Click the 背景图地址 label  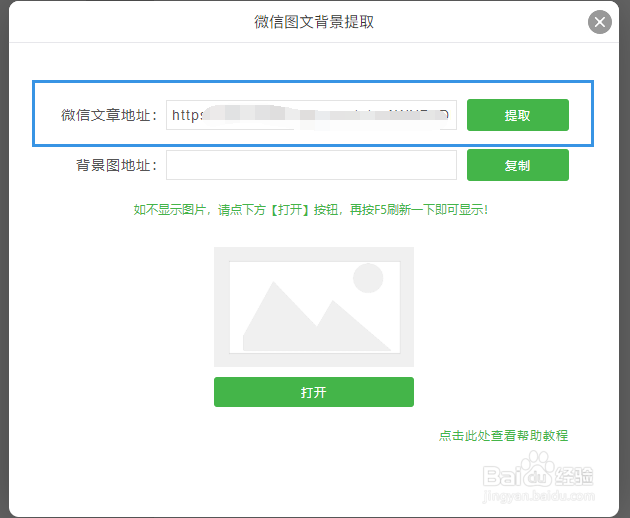coord(116,165)
